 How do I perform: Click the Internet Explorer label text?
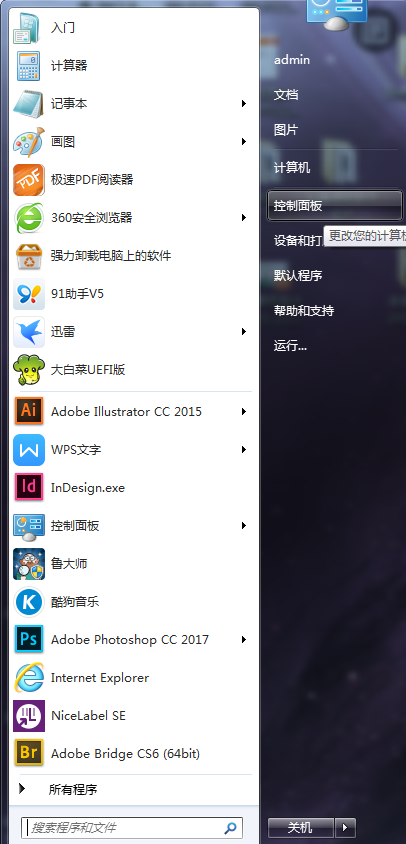[x=100, y=678]
